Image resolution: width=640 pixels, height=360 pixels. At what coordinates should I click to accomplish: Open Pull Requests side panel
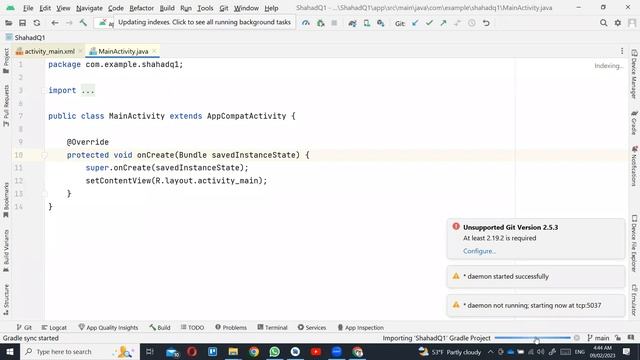pyautogui.click(x=6, y=105)
